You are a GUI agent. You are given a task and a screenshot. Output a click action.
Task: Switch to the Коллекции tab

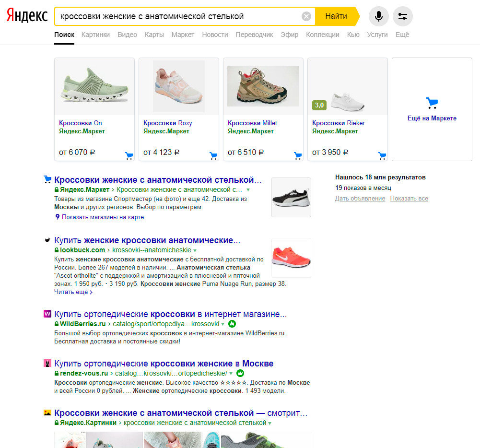point(323,35)
